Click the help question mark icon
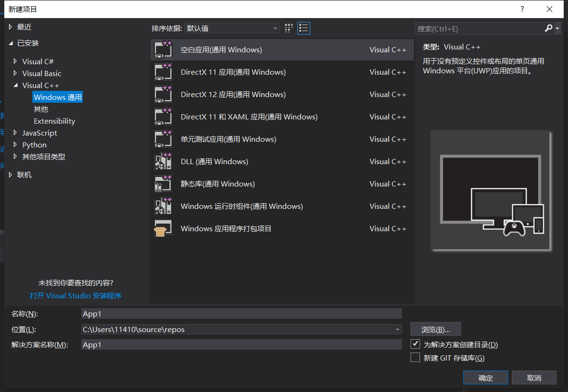The image size is (568, 392). pyautogui.click(x=522, y=9)
